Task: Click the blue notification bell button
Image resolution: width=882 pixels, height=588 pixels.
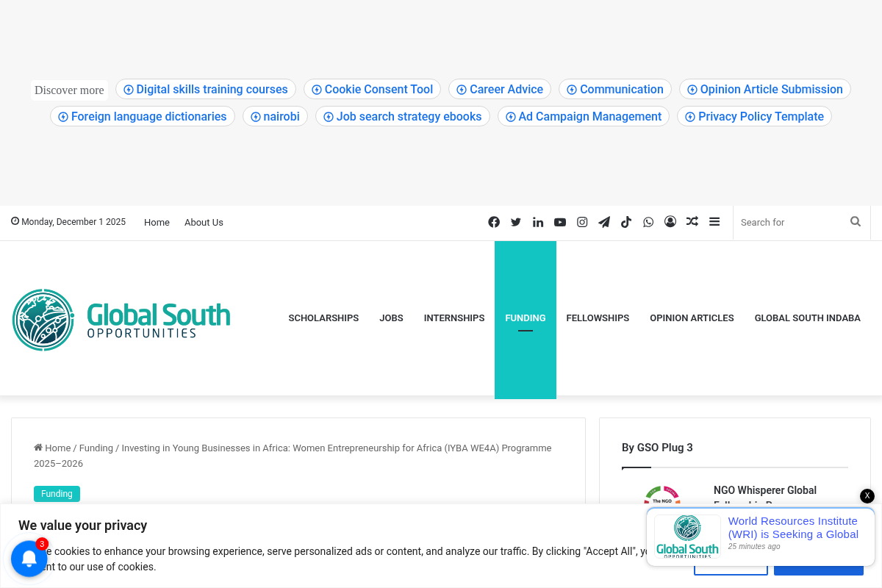Action: [x=29, y=559]
